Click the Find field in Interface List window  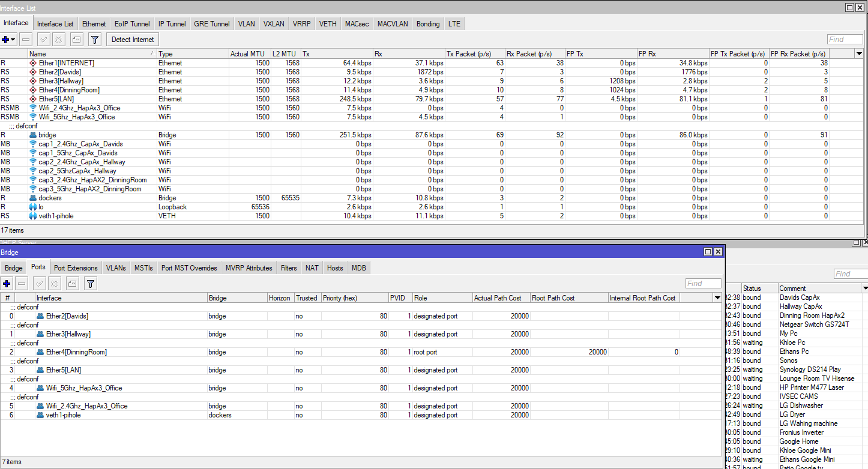click(845, 40)
